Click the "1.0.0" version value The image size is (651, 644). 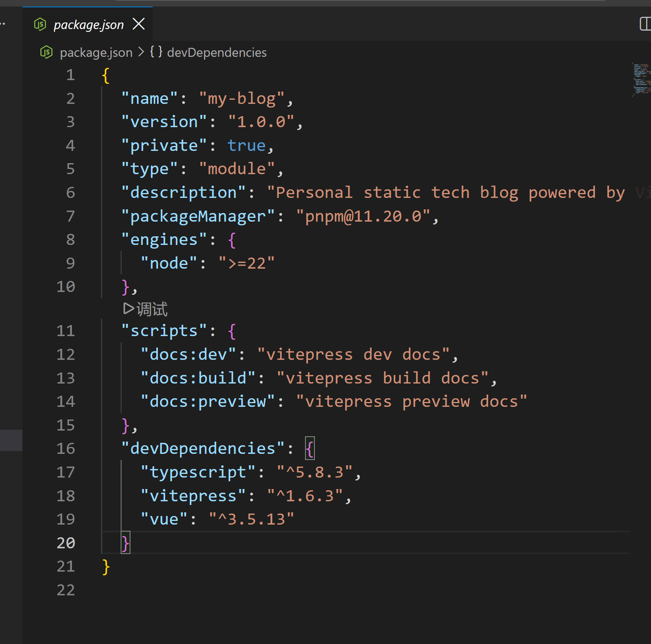(x=261, y=122)
